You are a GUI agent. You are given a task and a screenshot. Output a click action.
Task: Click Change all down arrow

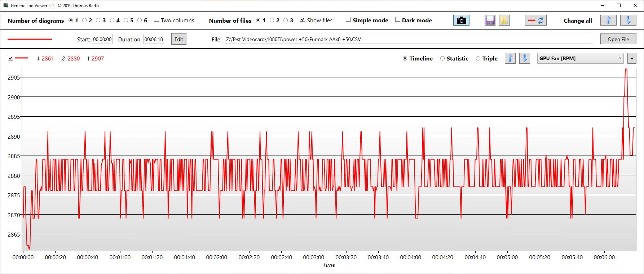click(x=628, y=21)
